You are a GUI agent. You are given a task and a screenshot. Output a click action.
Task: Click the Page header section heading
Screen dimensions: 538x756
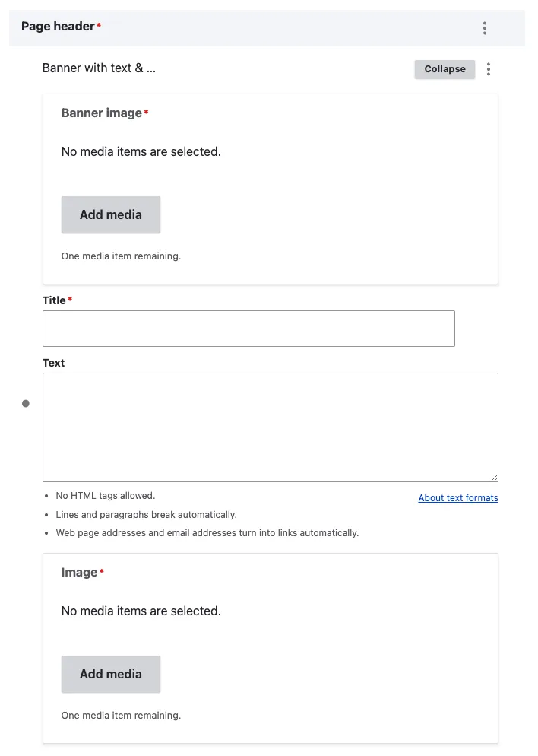pyautogui.click(x=58, y=27)
